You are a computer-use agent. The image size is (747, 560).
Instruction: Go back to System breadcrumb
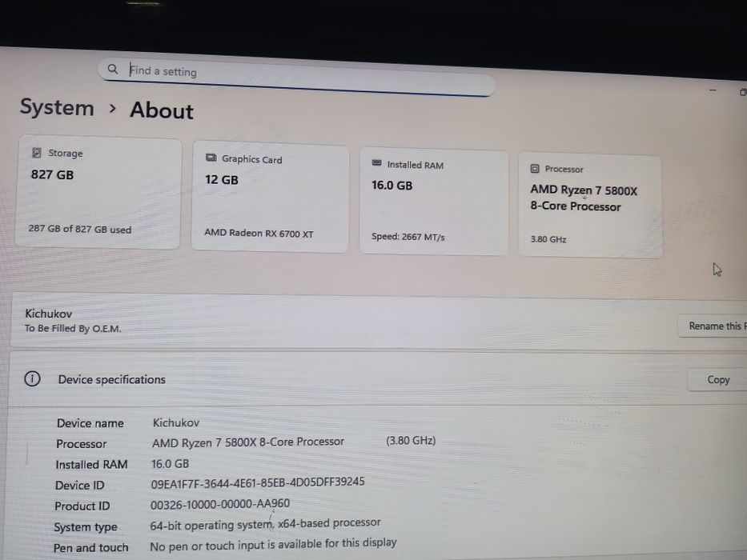click(57, 108)
